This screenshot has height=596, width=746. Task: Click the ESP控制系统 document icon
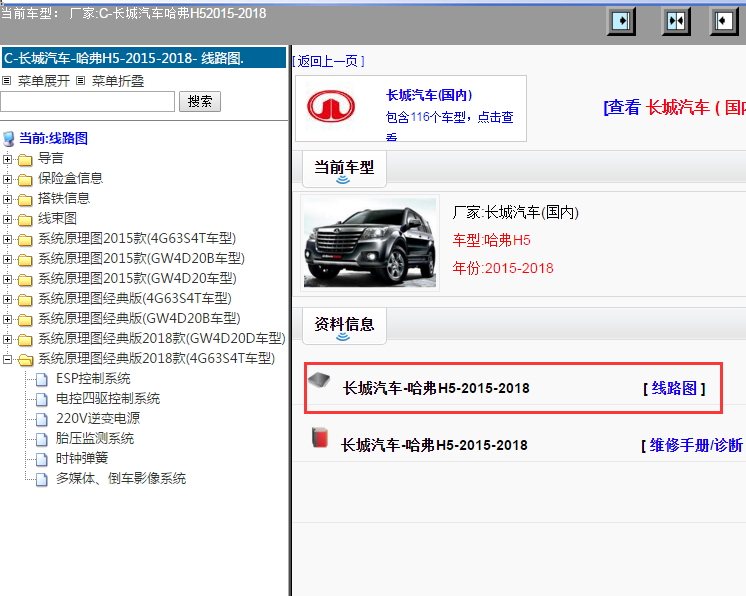pyautogui.click(x=42, y=379)
